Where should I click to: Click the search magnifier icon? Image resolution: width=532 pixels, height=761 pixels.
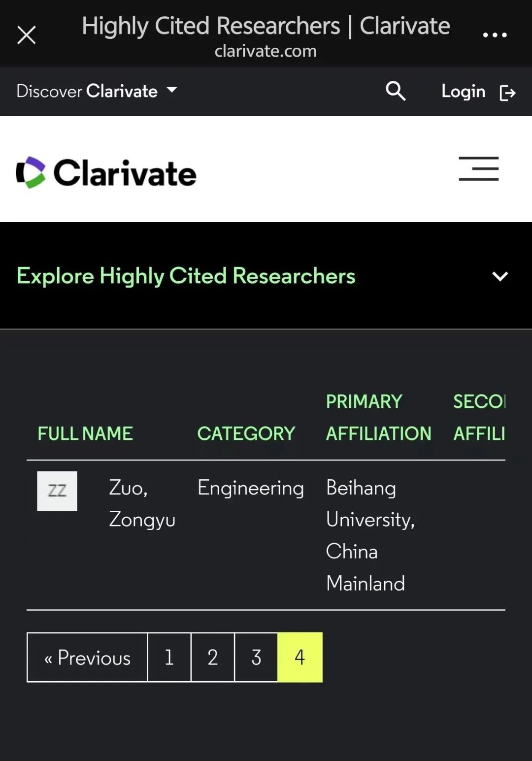pyautogui.click(x=396, y=91)
